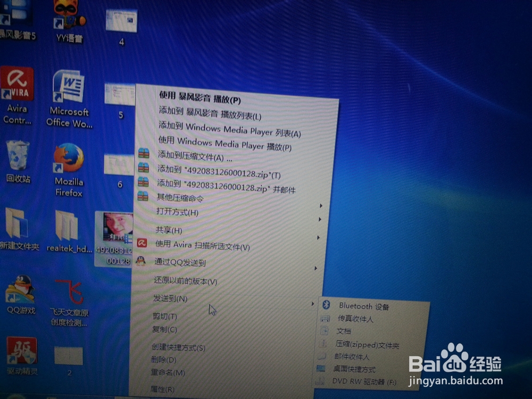The height and width of the screenshot is (399, 532).
Task: Expand arrow of 发送到(N)
Action: point(313,304)
